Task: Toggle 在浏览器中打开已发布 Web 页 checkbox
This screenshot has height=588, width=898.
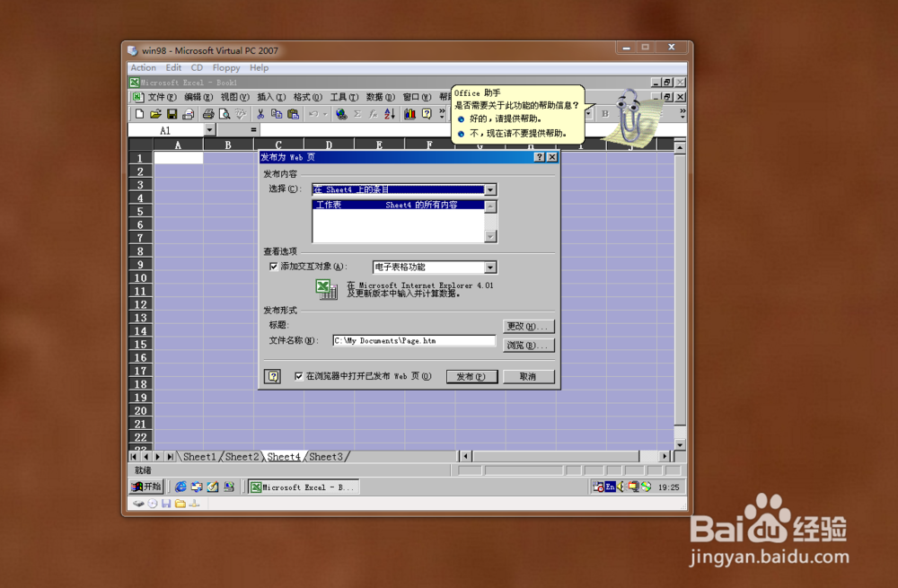Action: (298, 376)
